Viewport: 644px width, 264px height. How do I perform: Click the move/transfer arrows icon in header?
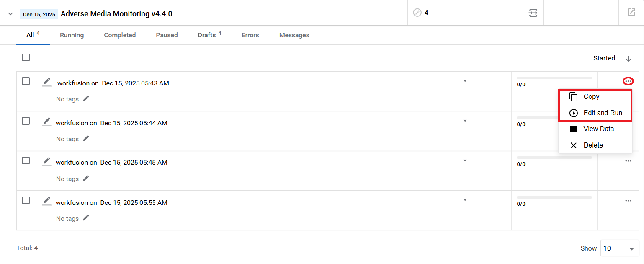533,13
